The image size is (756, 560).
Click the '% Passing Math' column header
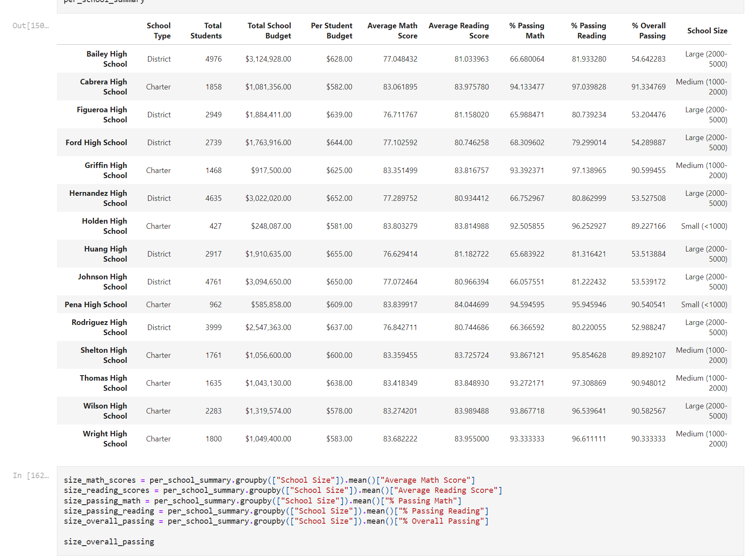526,31
